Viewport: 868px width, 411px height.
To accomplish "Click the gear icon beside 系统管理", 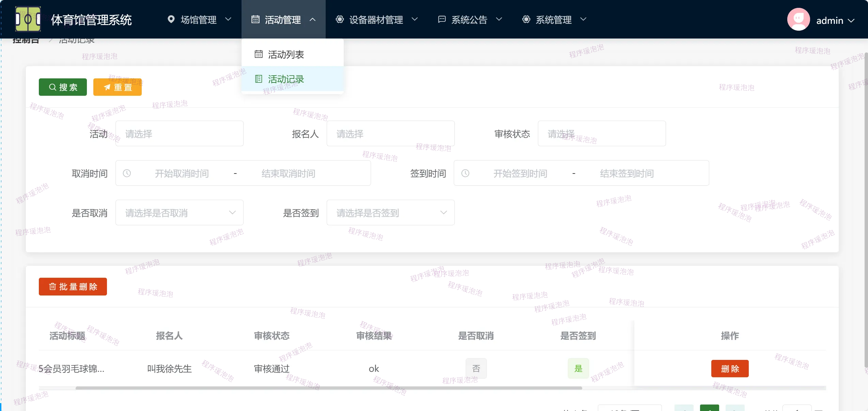I will (526, 19).
